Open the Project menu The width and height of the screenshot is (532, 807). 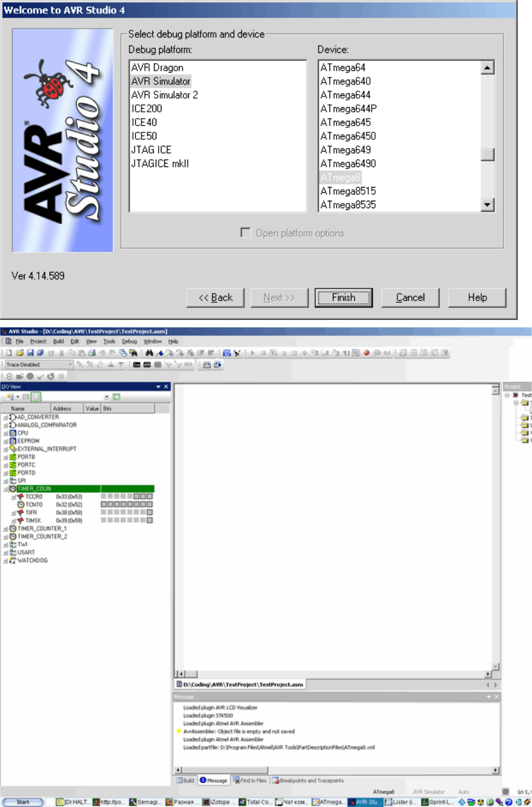click(38, 342)
